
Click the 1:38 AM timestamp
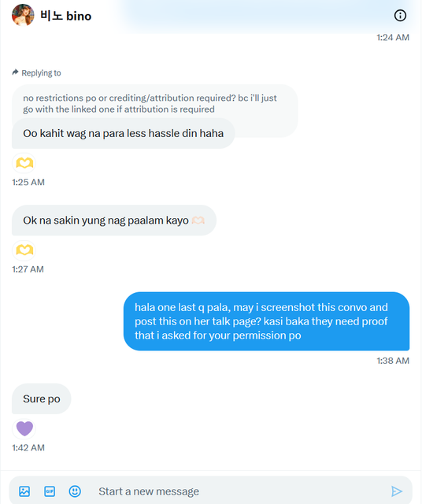393,361
